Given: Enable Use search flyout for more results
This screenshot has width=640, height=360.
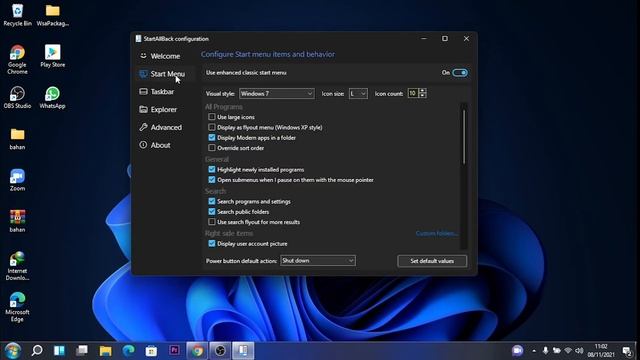Looking at the screenshot, I should tap(211, 222).
